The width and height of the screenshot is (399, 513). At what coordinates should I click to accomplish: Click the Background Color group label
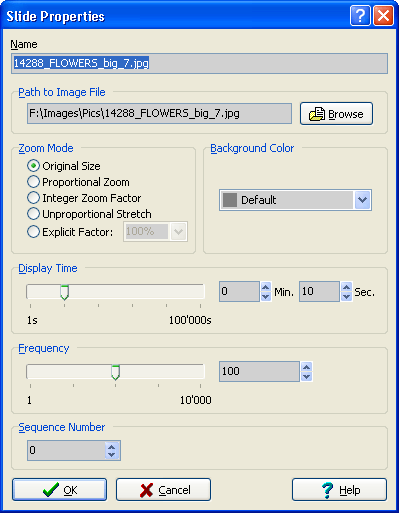[x=252, y=148]
